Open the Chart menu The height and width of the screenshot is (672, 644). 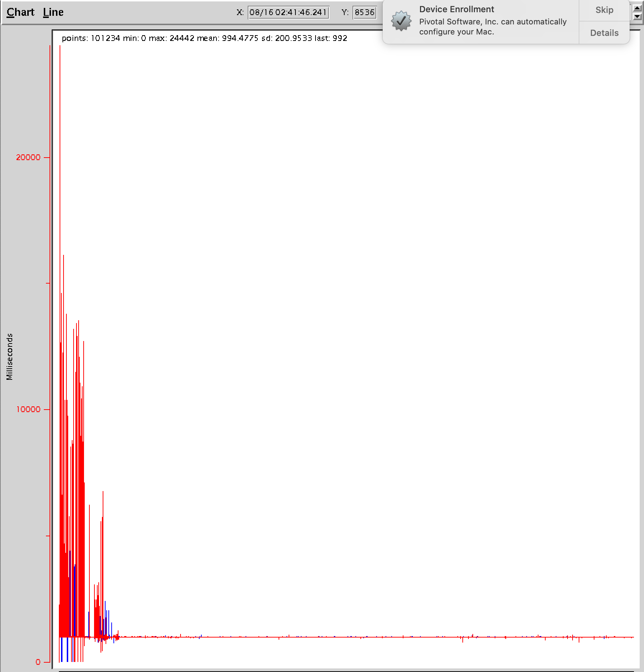[20, 12]
